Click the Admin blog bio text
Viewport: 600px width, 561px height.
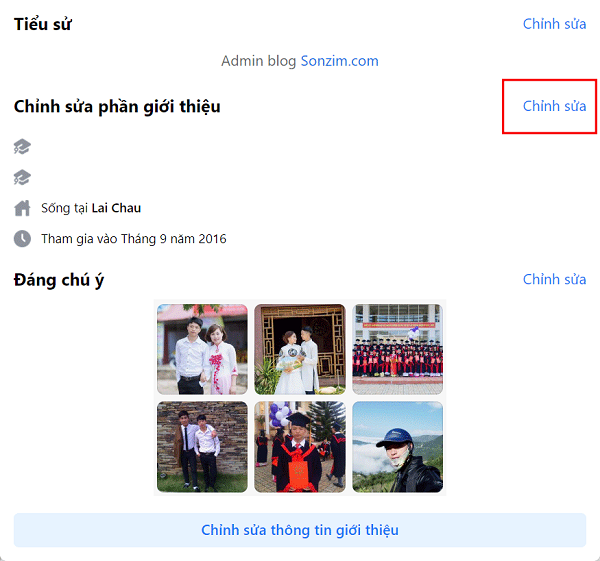click(x=259, y=61)
